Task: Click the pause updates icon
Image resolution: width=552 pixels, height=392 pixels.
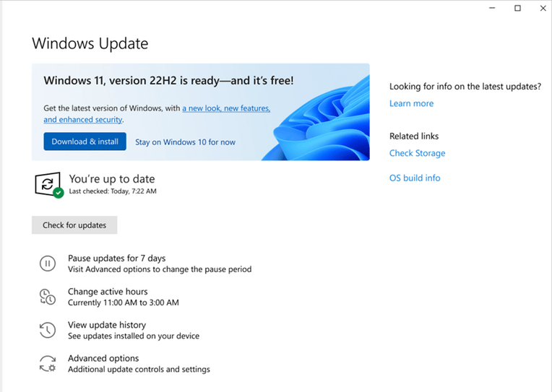Action: (47, 263)
